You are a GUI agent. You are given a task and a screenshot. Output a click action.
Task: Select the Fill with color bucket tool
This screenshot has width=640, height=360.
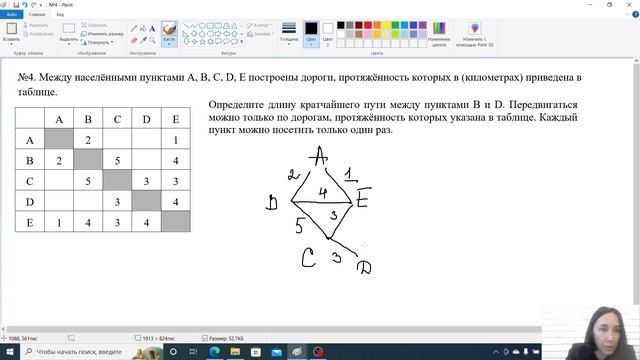[143, 29]
